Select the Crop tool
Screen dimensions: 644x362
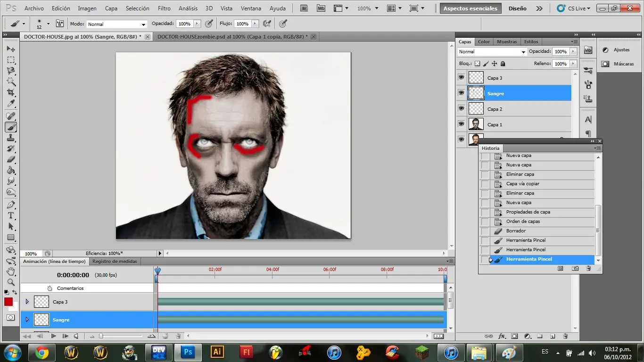pyautogui.click(x=11, y=92)
